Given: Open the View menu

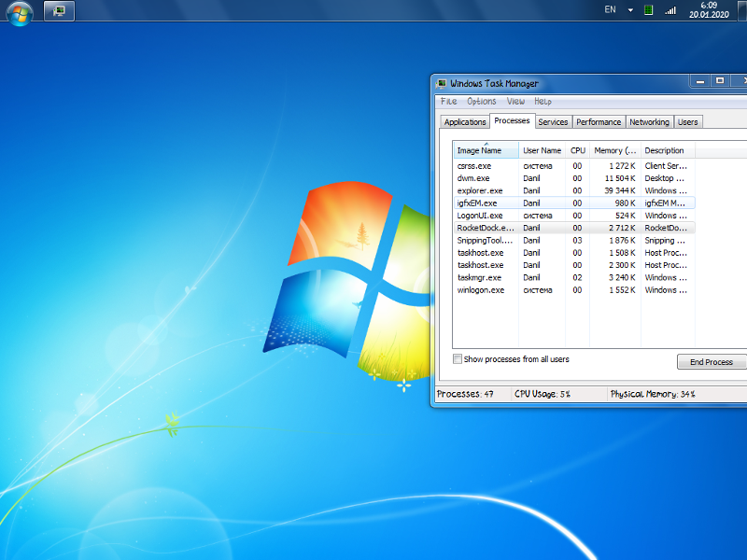Looking at the screenshot, I should (515, 101).
